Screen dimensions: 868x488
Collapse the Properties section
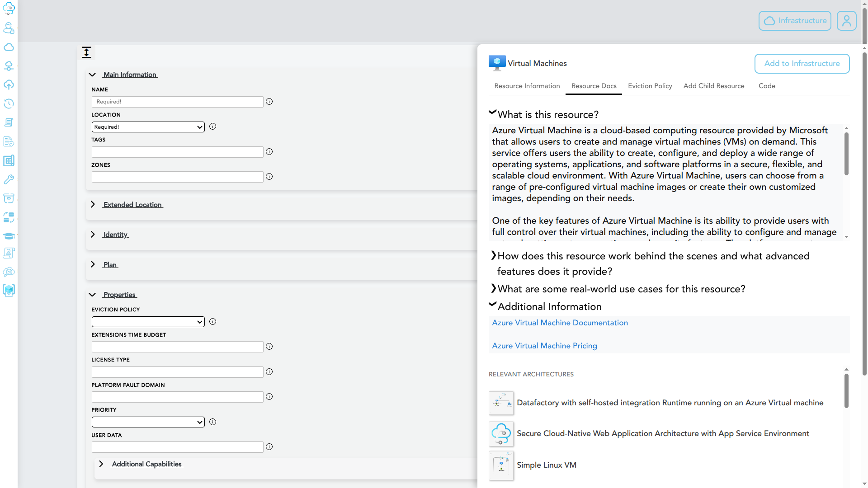(x=92, y=295)
